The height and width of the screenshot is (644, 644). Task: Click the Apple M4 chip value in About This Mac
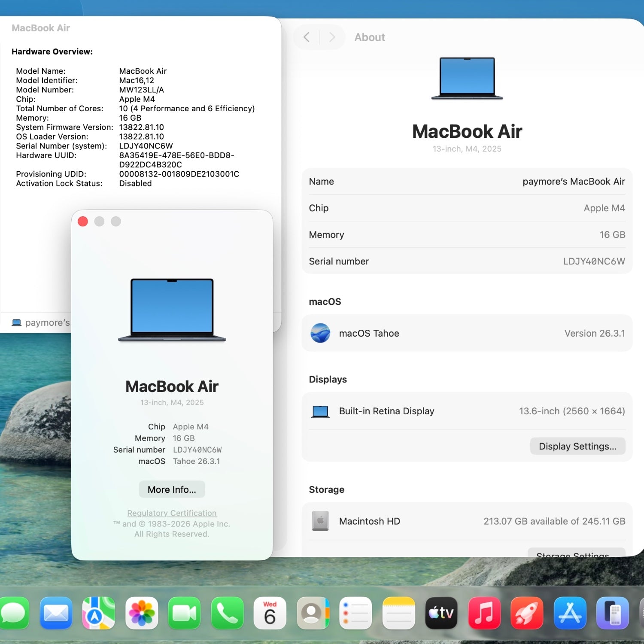191,427
